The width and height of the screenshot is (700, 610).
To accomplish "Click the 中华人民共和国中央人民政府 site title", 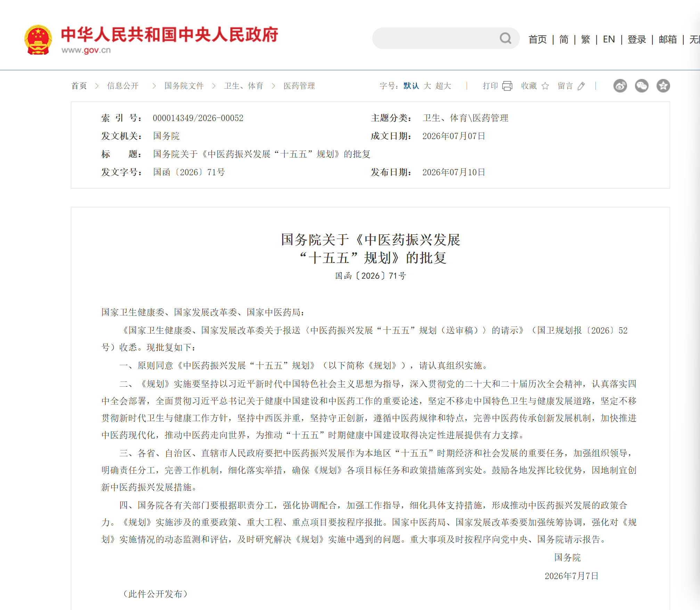I will pyautogui.click(x=170, y=34).
